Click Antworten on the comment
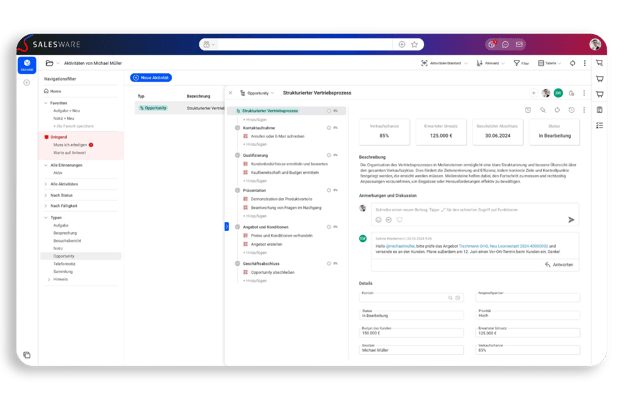 pyautogui.click(x=559, y=265)
